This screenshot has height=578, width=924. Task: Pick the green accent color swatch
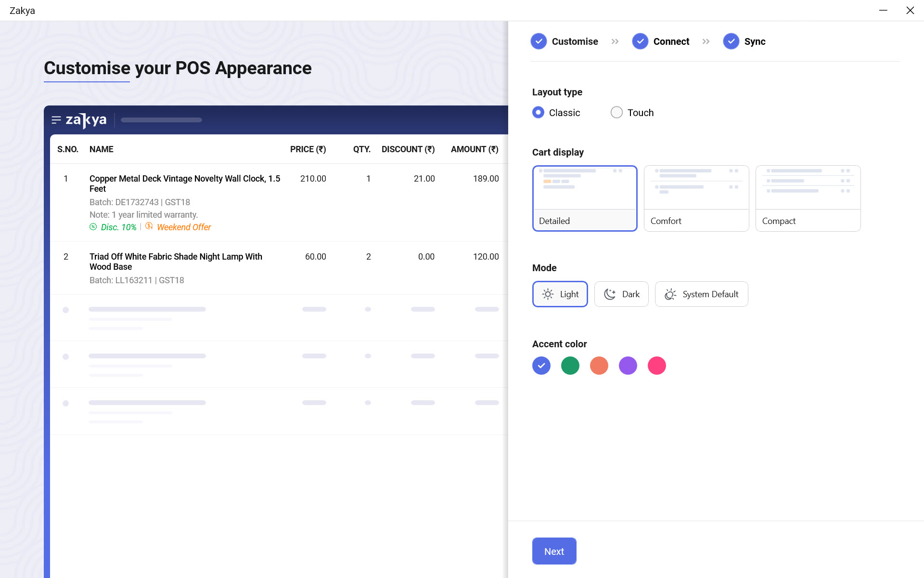point(570,366)
